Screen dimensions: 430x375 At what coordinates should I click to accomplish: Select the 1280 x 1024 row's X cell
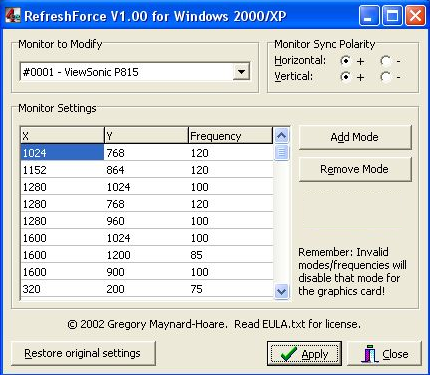(62, 187)
